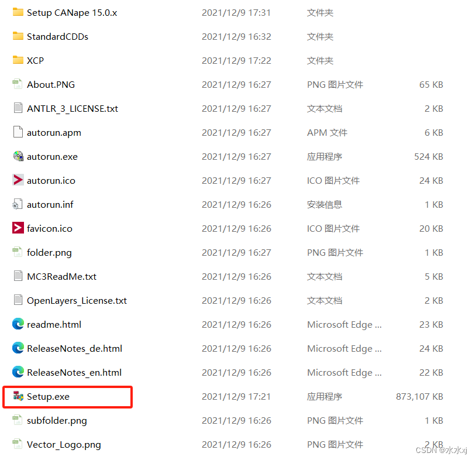Click the 23 KB size of readme.html

point(431,324)
